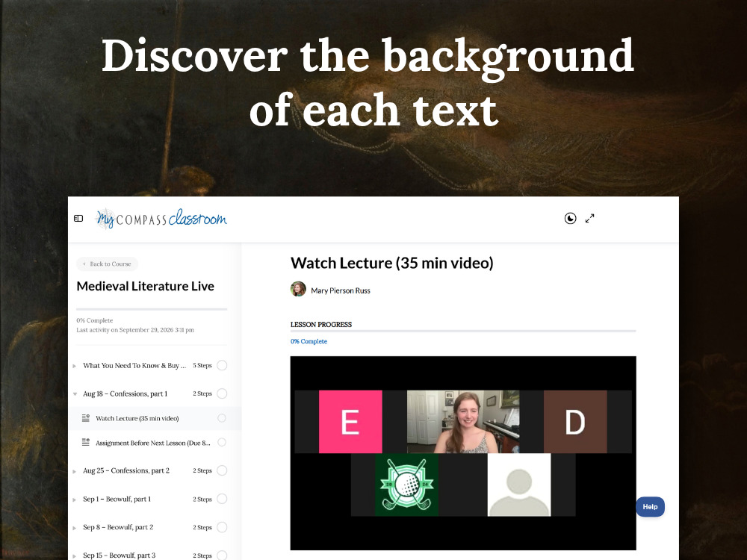Mark Watch Lecture lesson completion circle
The height and width of the screenshot is (560, 747).
[222, 418]
